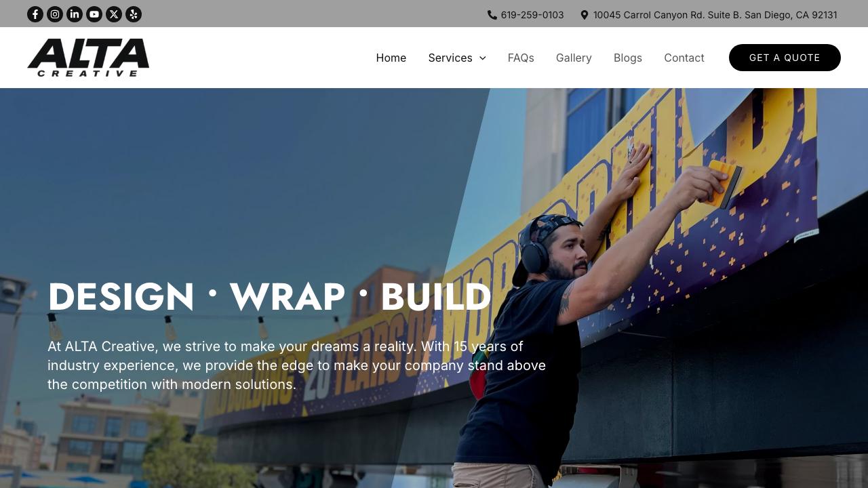
Task: Click the DESIGN • WRAP • BUILD heading
Action: pyautogui.click(x=269, y=297)
